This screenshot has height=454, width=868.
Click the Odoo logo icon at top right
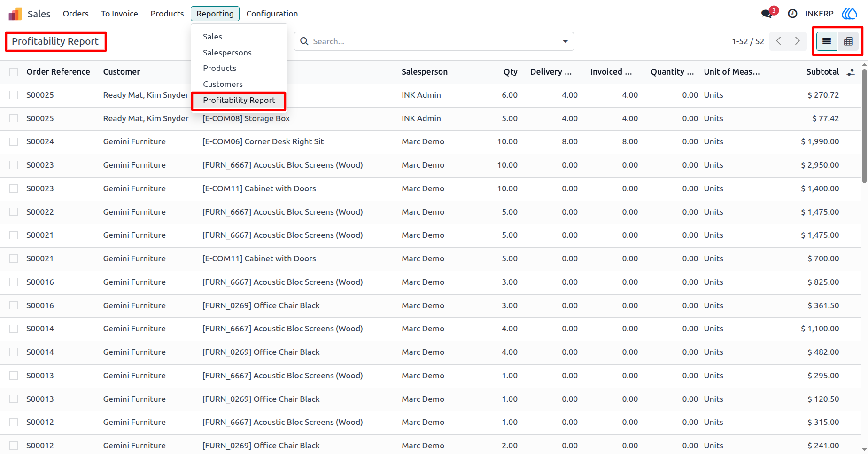tap(849, 14)
